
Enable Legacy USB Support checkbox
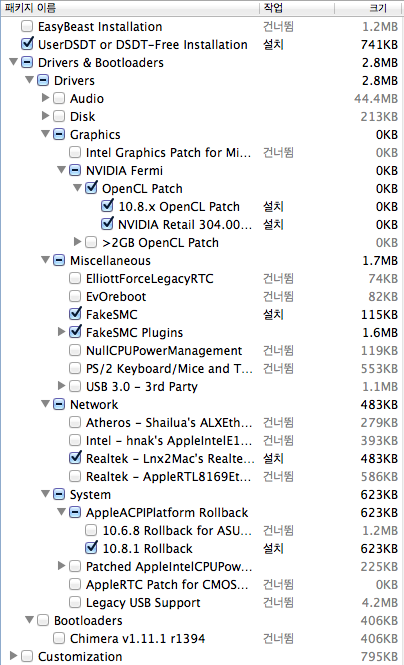[x=75, y=602]
